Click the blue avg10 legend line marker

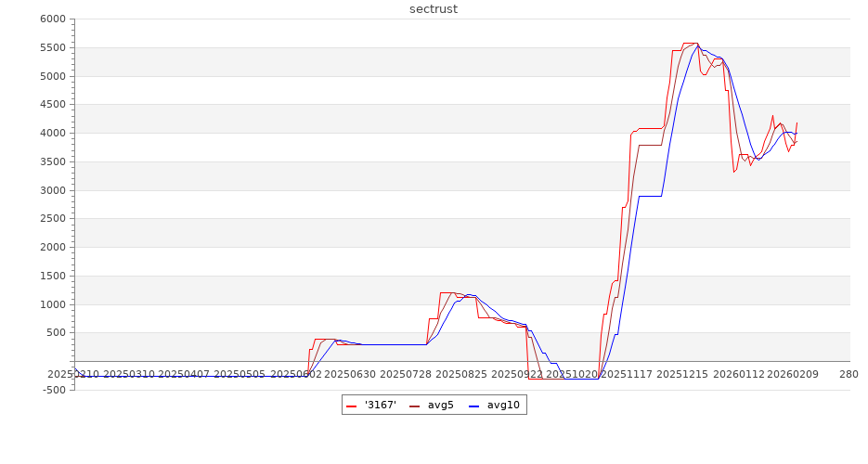coord(474,406)
